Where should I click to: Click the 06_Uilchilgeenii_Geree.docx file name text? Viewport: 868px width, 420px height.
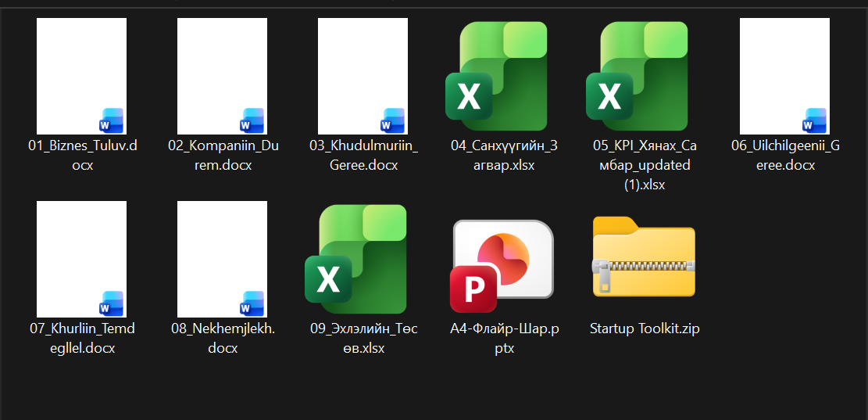pyautogui.click(x=785, y=155)
